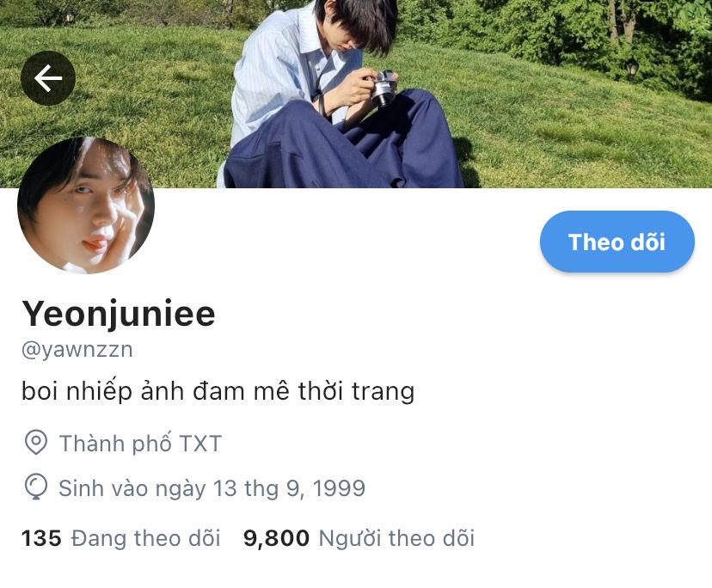Click the location pin icon
The height and width of the screenshot is (588, 712).
tap(36, 442)
